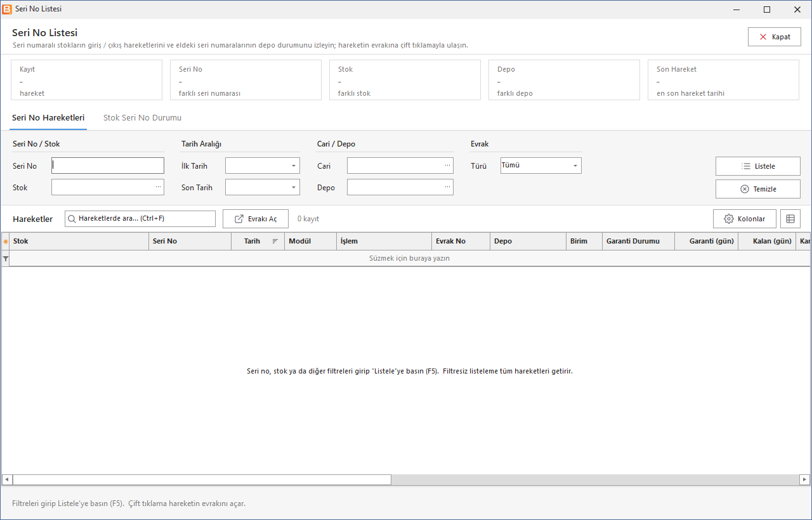Open the Cari lookup ellipsis button
The image size is (812, 520).
447,166
